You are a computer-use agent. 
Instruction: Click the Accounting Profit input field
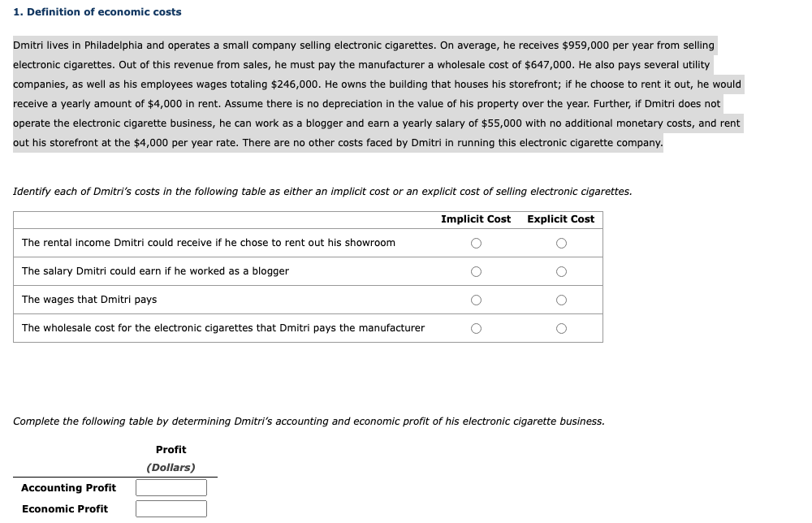pyautogui.click(x=171, y=487)
